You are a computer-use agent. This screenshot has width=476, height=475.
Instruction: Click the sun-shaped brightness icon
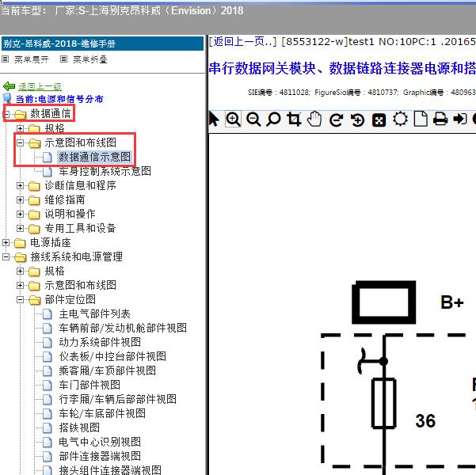(x=400, y=119)
